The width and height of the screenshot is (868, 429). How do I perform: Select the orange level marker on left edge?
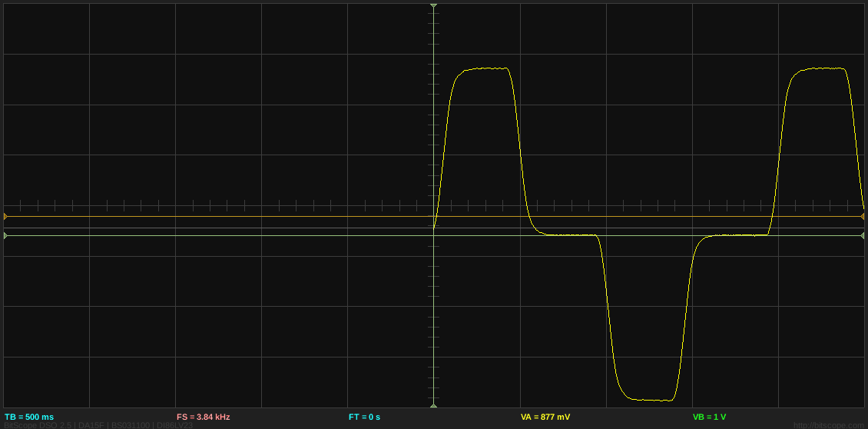click(5, 217)
